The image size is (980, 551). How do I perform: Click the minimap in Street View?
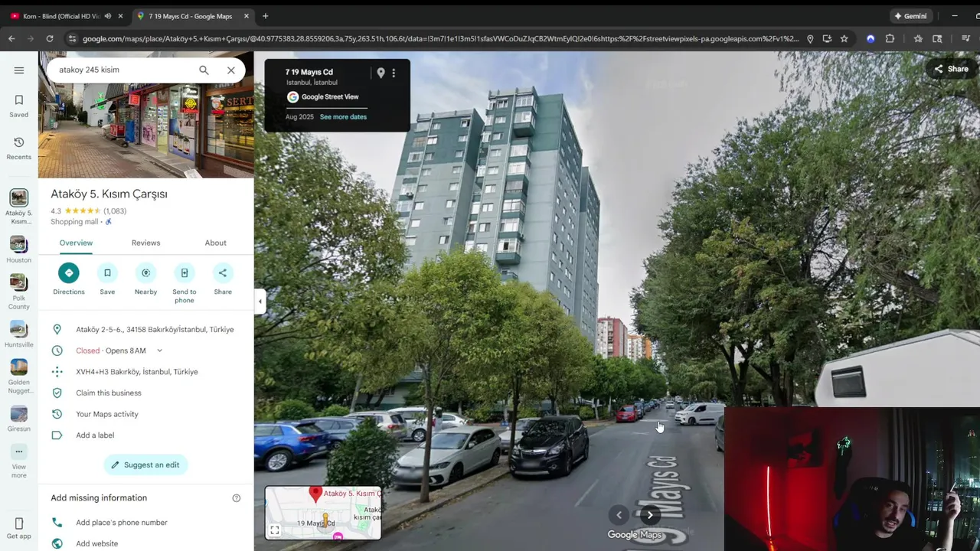[x=323, y=513]
